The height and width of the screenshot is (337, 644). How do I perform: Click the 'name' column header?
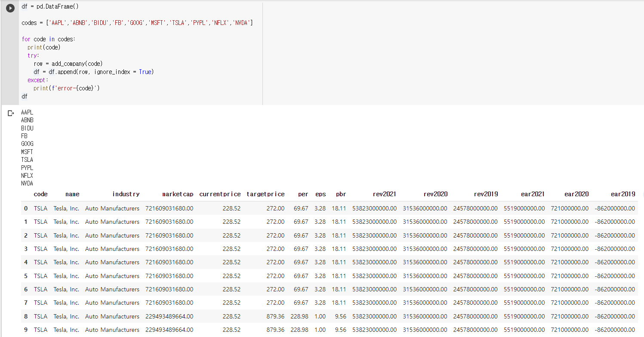(72, 194)
